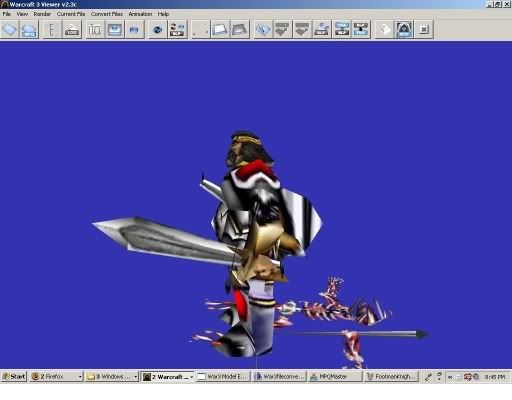The image size is (512, 400).
Task: Expand the Firefox taskbar group dropdown arrow
Action: (80, 377)
